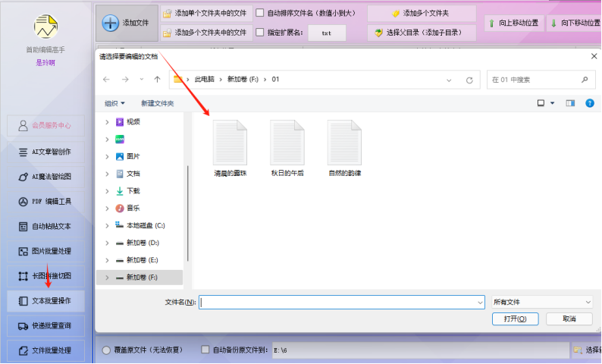Click the 在 01 中搜索 search box
This screenshot has height=364, width=602.
pyautogui.click(x=541, y=80)
